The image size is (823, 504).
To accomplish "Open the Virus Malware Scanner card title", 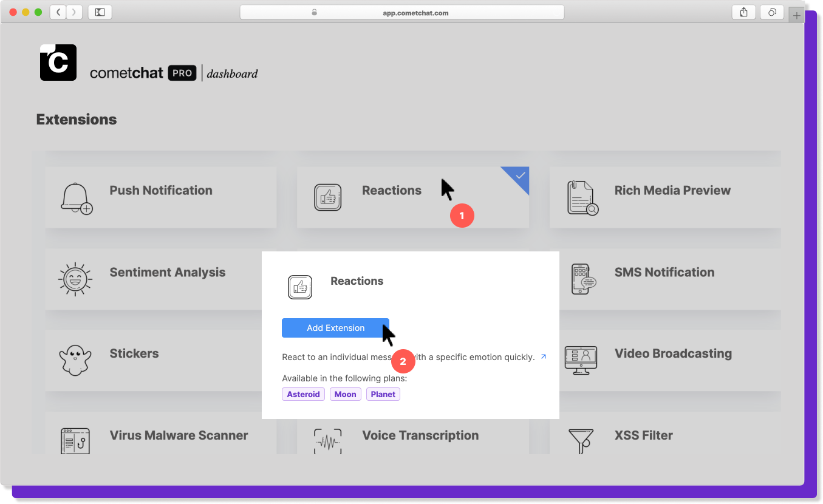I will (x=179, y=435).
